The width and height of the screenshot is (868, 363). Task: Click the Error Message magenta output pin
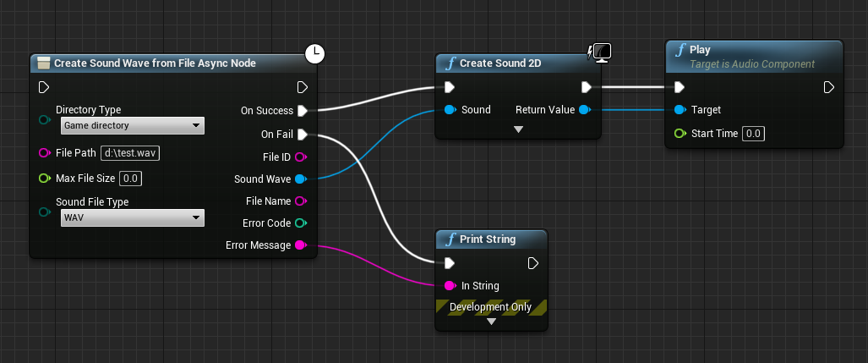pos(300,245)
